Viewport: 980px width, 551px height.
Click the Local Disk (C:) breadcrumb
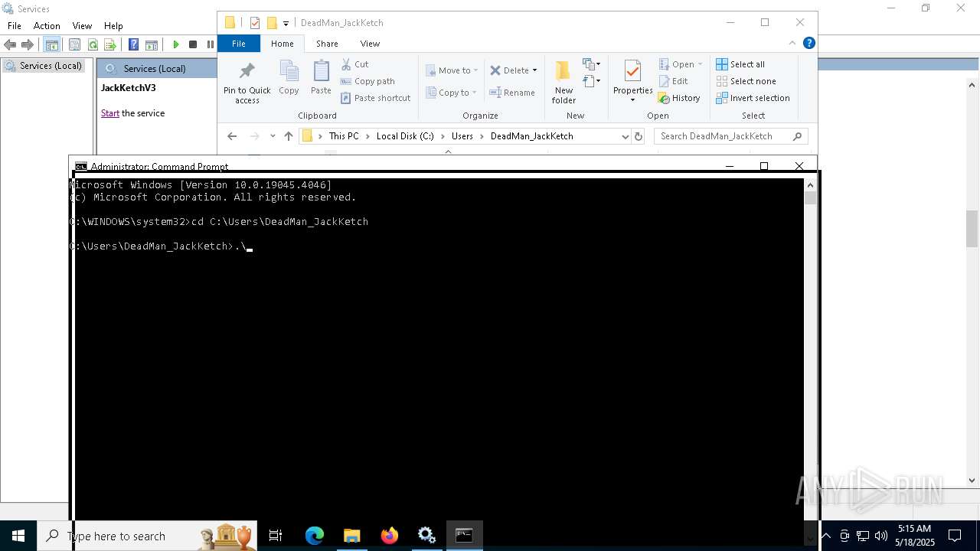(405, 136)
